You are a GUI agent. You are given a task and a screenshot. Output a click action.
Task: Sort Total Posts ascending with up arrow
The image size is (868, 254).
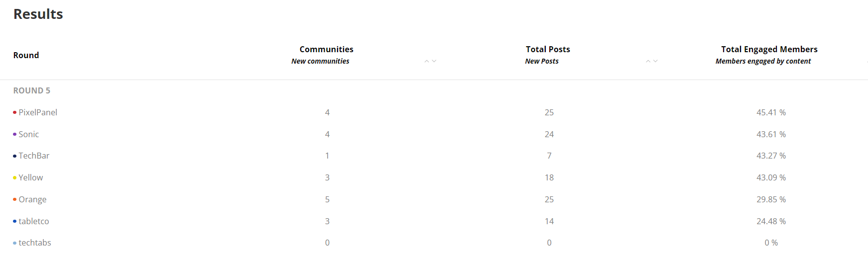click(648, 61)
